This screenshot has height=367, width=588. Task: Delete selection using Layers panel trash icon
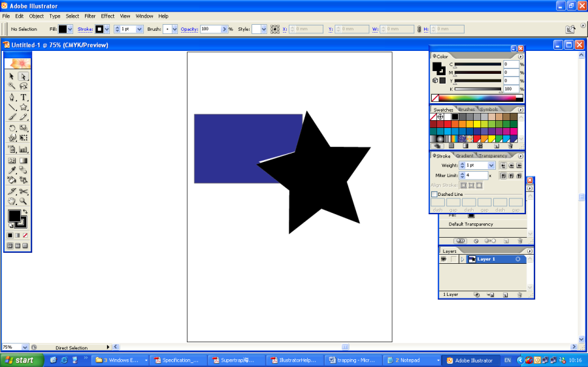[x=520, y=295]
